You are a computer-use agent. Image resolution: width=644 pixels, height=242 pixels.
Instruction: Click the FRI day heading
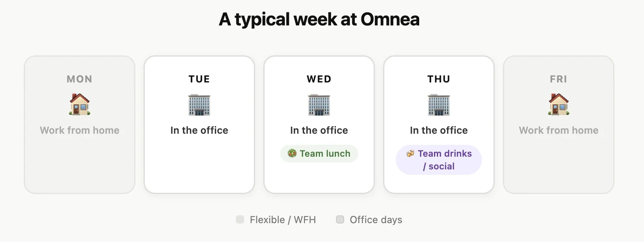559,79
